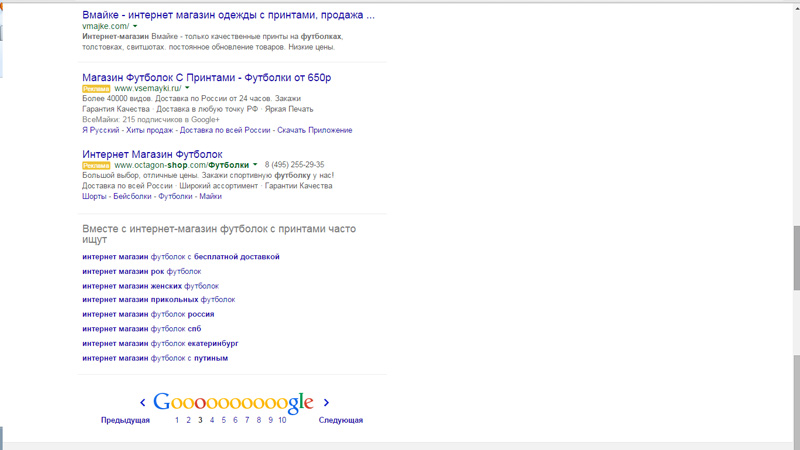
Task: Open the Хиты продаж sitelink
Action: (x=149, y=130)
